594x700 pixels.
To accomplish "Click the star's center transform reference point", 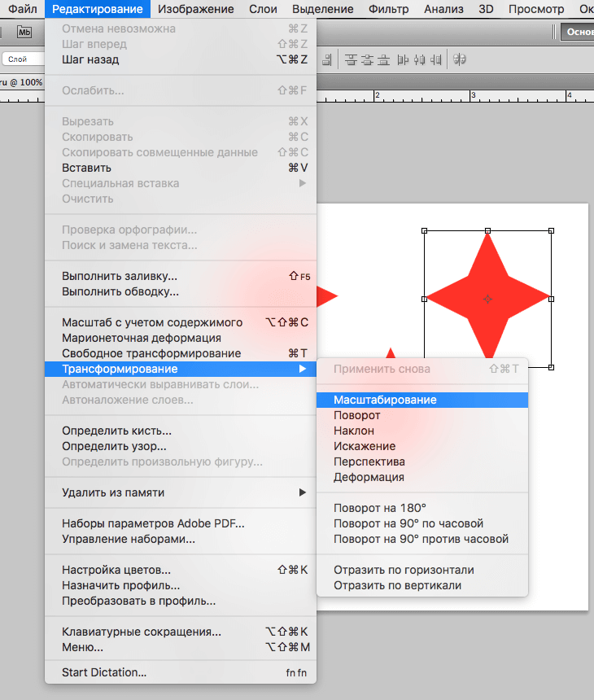I will click(487, 300).
